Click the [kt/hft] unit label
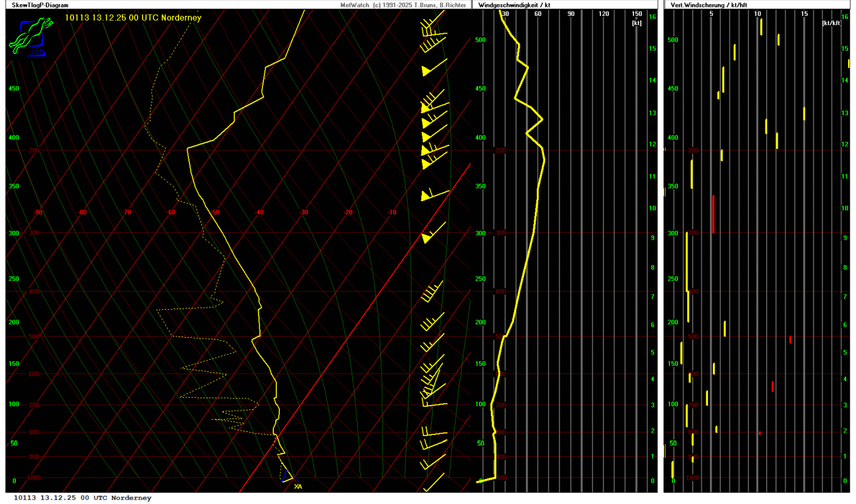The height and width of the screenshot is (504, 856). [x=831, y=23]
